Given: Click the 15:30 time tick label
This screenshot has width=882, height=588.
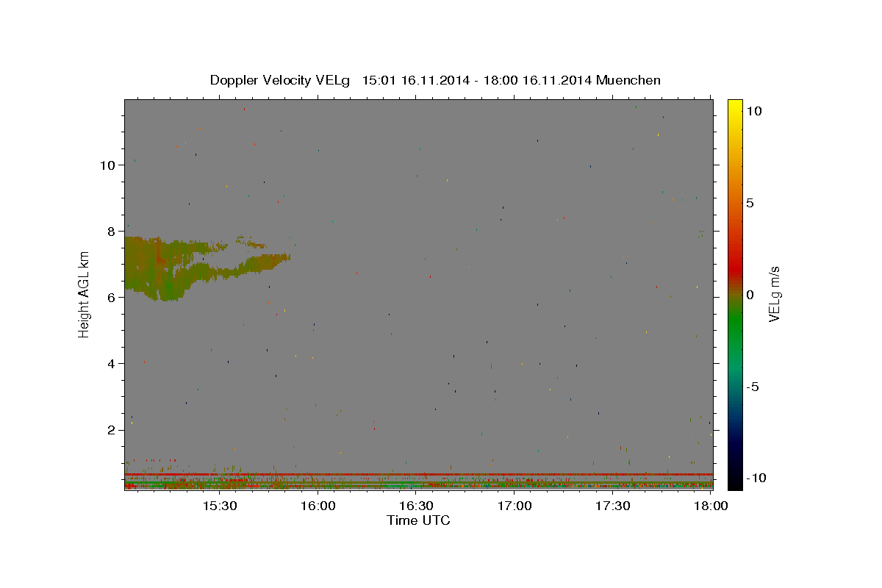Looking at the screenshot, I should (x=220, y=506).
